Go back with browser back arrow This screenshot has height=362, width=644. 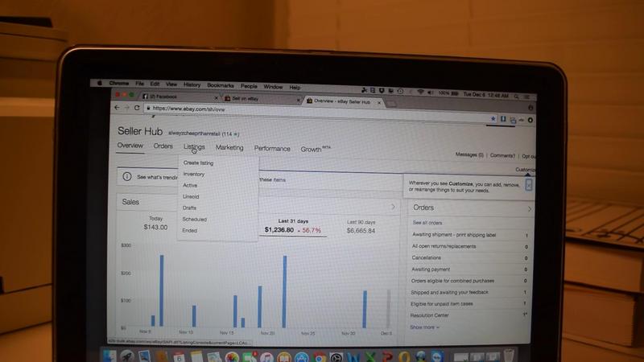pos(117,107)
